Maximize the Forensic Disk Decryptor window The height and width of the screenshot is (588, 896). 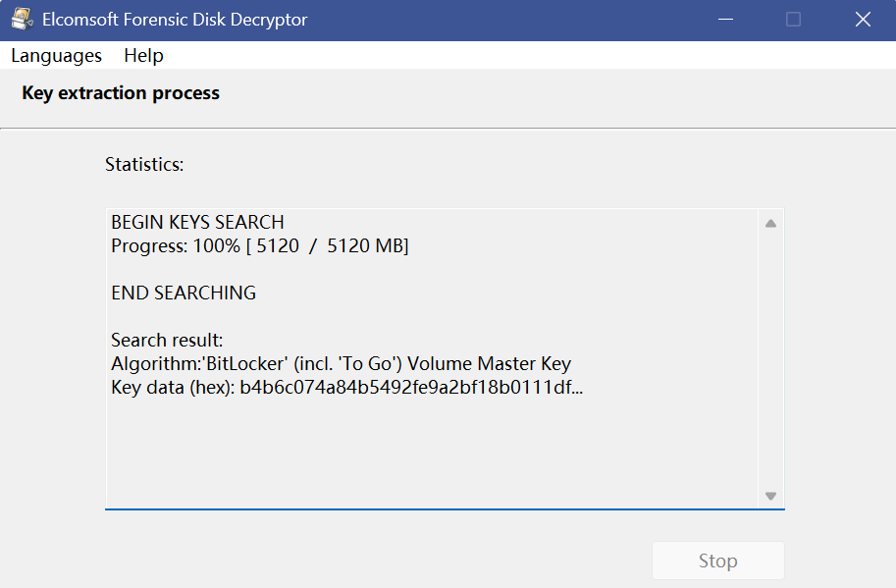(793, 20)
